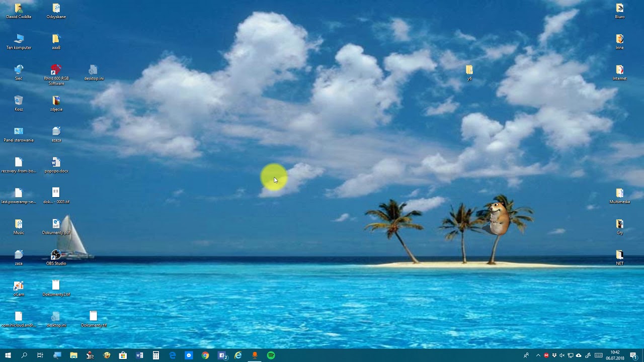
Task: Open Facebook app in the taskbar
Action: tap(222, 355)
